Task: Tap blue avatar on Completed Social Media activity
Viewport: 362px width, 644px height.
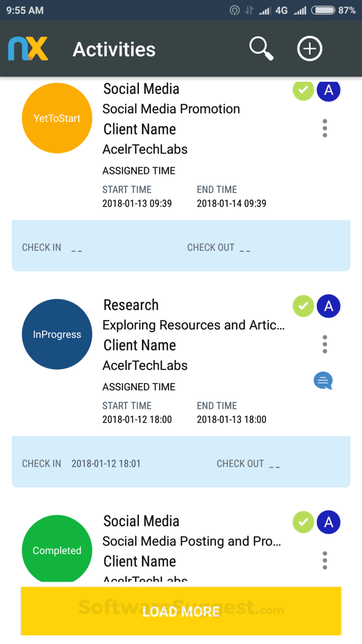Action: click(328, 522)
